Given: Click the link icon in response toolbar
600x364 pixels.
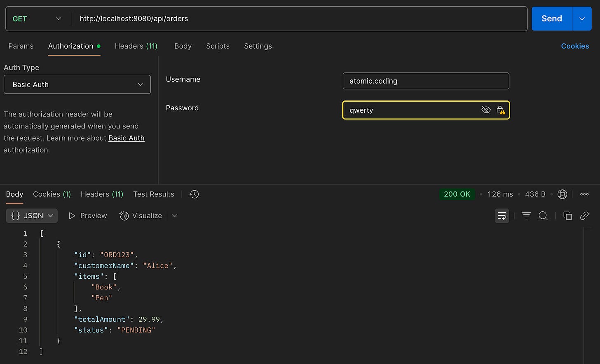Looking at the screenshot, I should click(x=584, y=216).
